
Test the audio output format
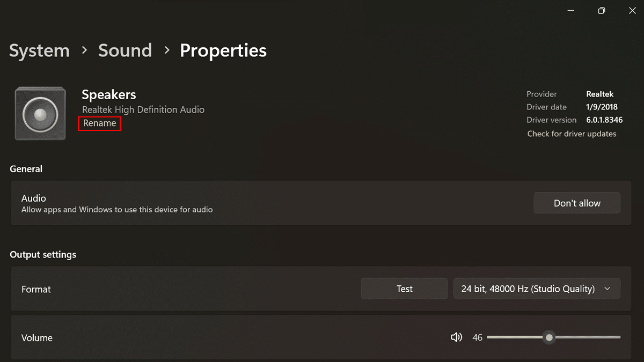404,289
